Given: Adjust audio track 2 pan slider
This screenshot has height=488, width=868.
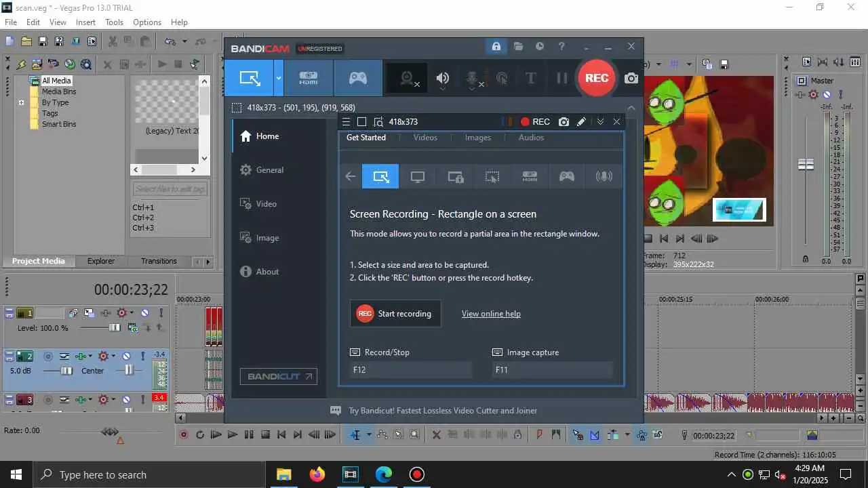Looking at the screenshot, I should pyautogui.click(x=128, y=370).
